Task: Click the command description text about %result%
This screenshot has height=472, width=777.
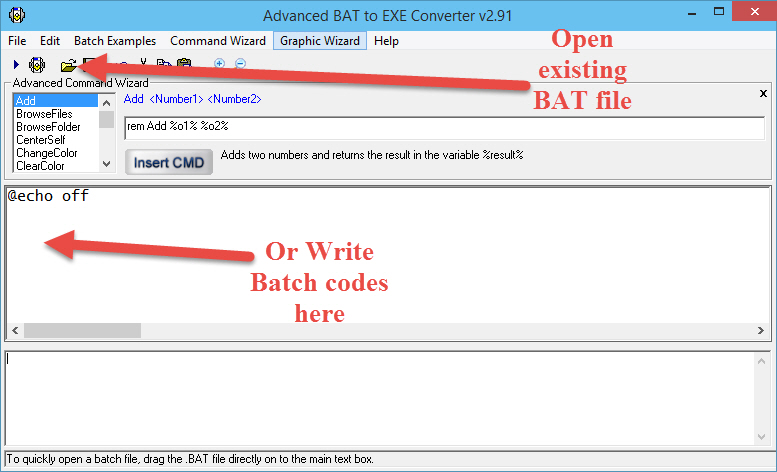Action: (372, 155)
